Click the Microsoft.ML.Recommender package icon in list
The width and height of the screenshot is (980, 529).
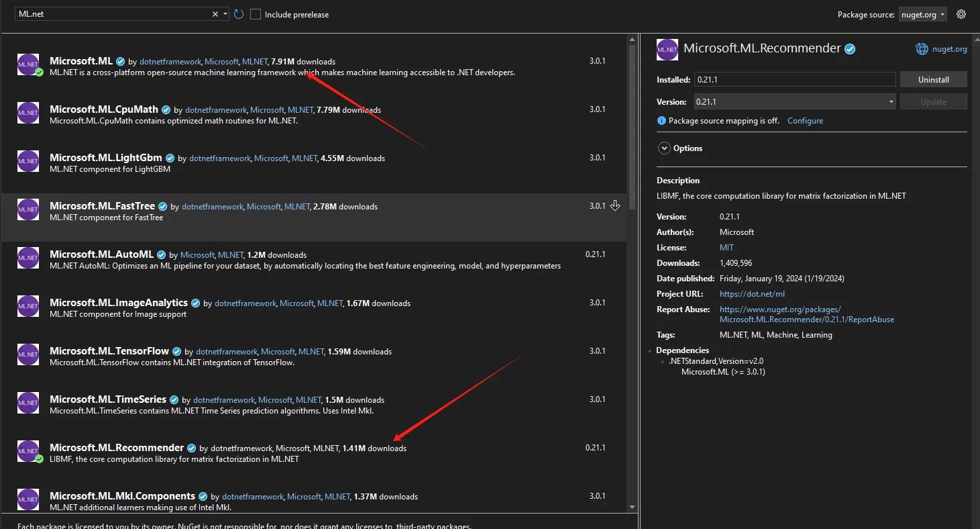click(28, 451)
